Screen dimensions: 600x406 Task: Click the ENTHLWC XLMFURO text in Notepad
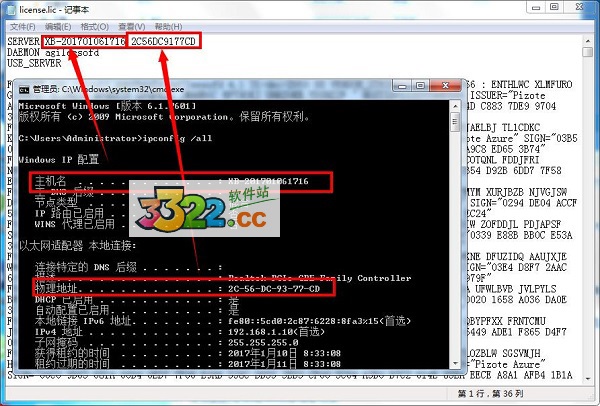532,85
